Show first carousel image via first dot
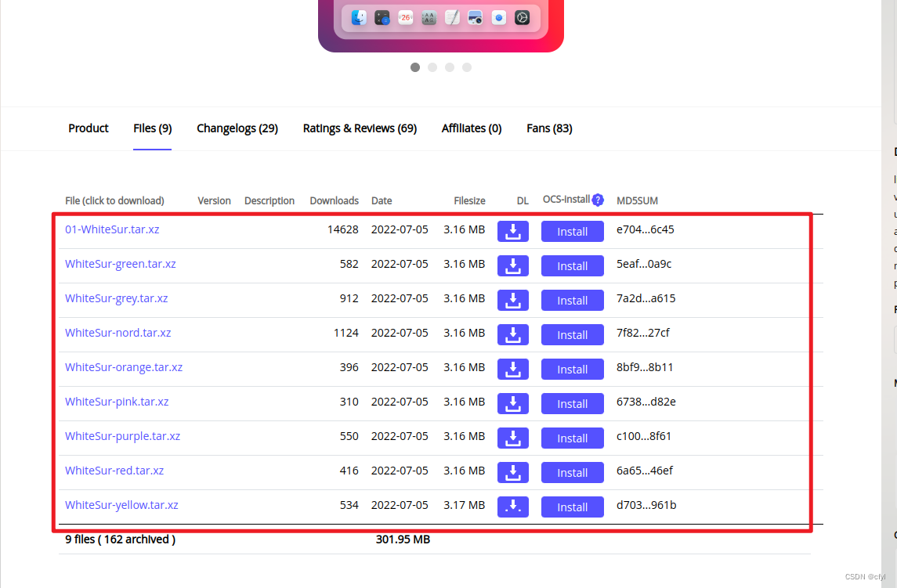Screen dimensions: 897x588 click(415, 67)
